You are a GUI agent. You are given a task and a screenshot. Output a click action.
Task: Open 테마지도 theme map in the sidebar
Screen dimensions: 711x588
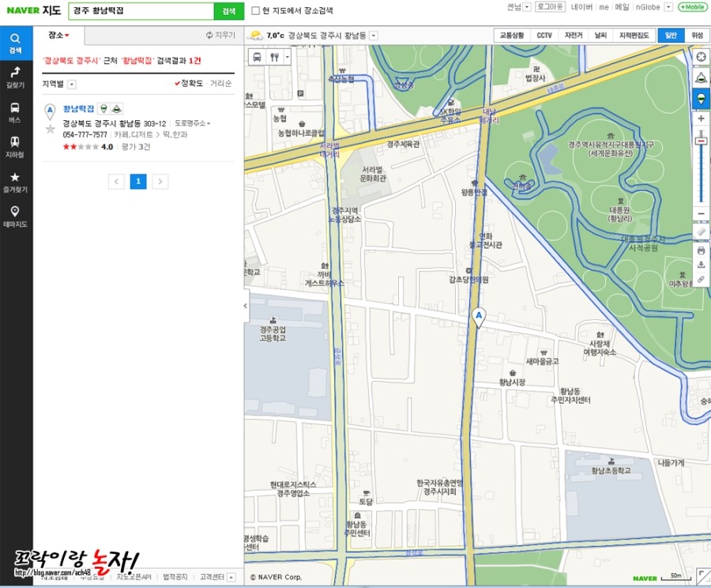click(x=16, y=217)
